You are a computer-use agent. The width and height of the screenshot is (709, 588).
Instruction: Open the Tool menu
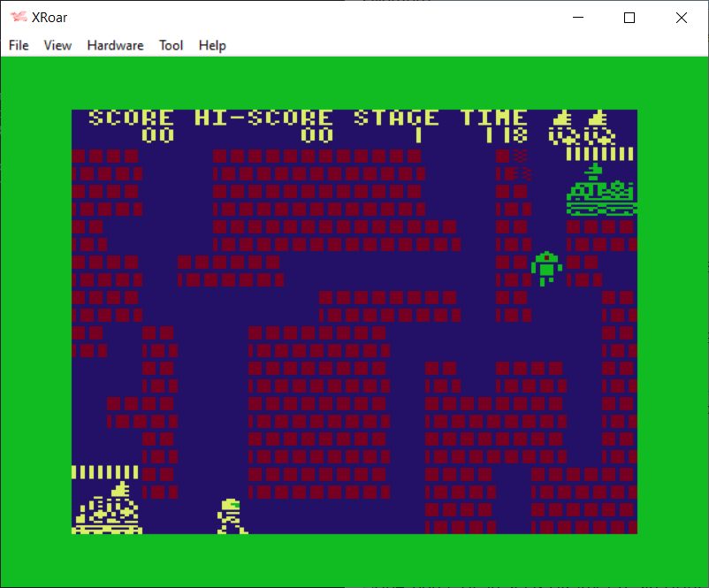[x=171, y=45]
